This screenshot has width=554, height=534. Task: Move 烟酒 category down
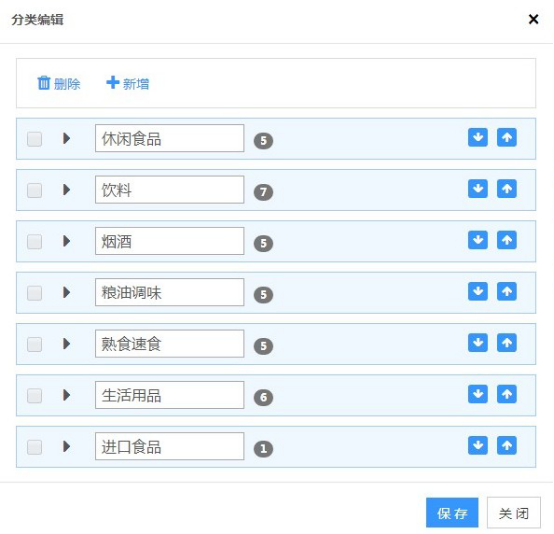pyautogui.click(x=478, y=240)
